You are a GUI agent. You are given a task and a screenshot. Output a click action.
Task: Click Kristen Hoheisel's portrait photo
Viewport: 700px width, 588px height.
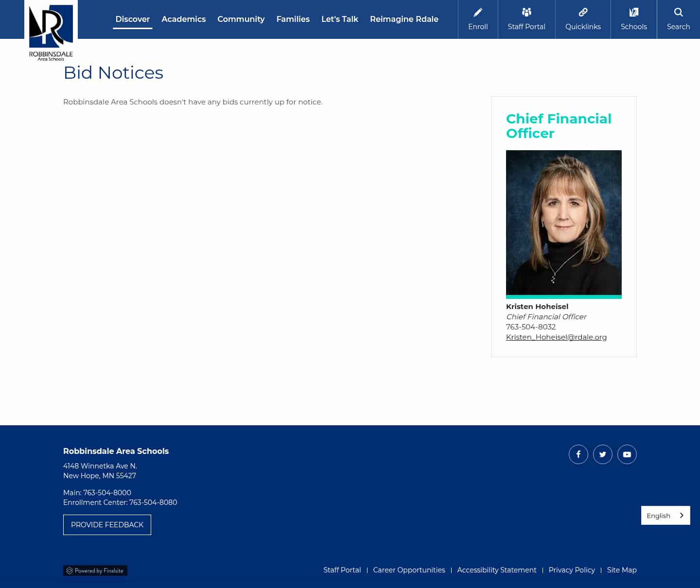564,223
